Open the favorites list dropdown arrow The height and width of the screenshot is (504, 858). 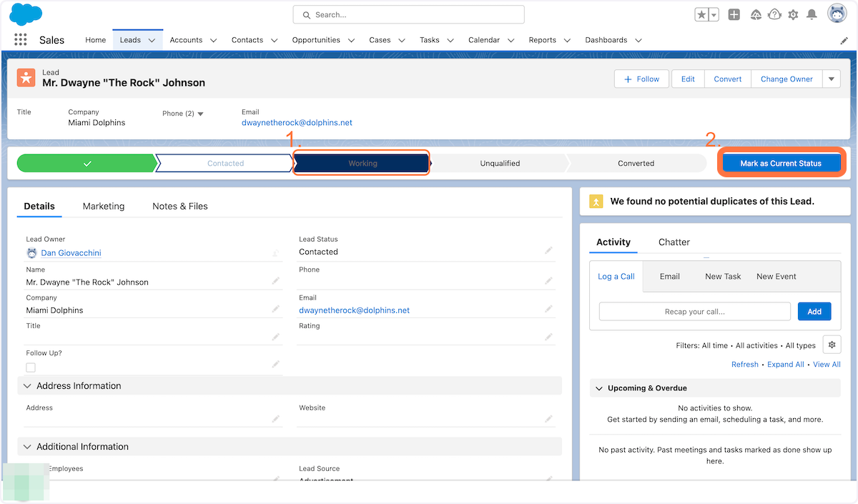pos(714,14)
